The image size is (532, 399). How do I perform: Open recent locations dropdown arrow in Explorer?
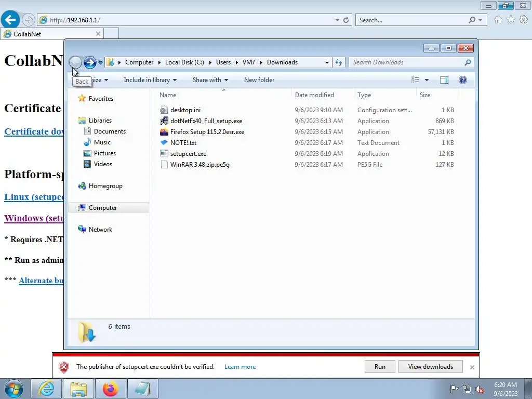click(x=100, y=63)
